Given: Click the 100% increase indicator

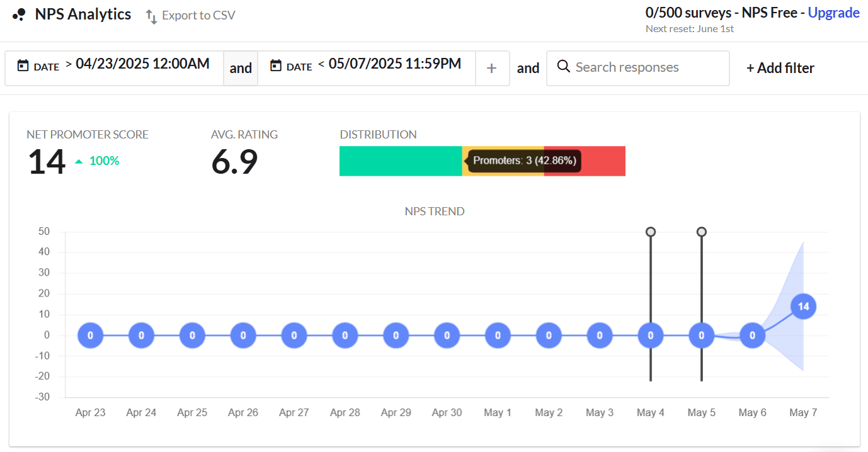Looking at the screenshot, I should [97, 161].
